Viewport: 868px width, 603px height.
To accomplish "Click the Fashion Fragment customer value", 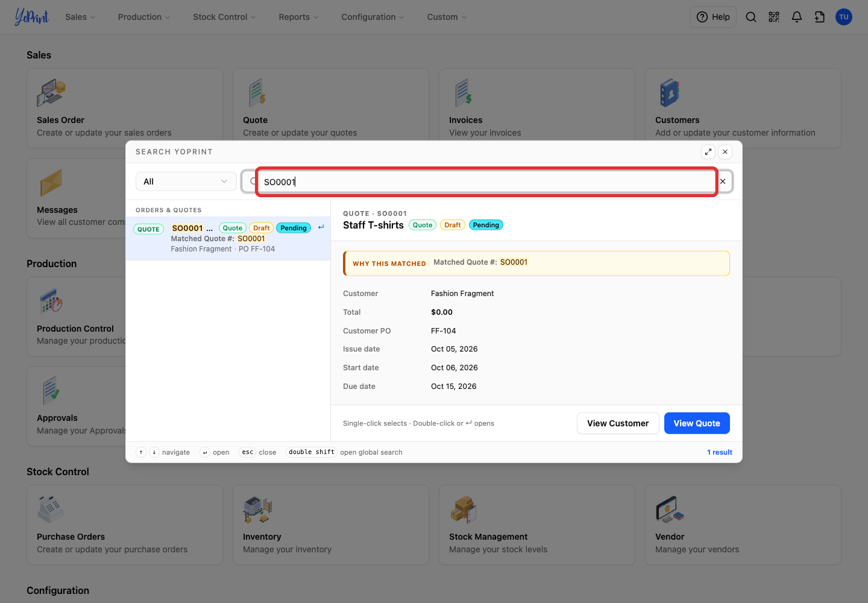I will coord(462,294).
